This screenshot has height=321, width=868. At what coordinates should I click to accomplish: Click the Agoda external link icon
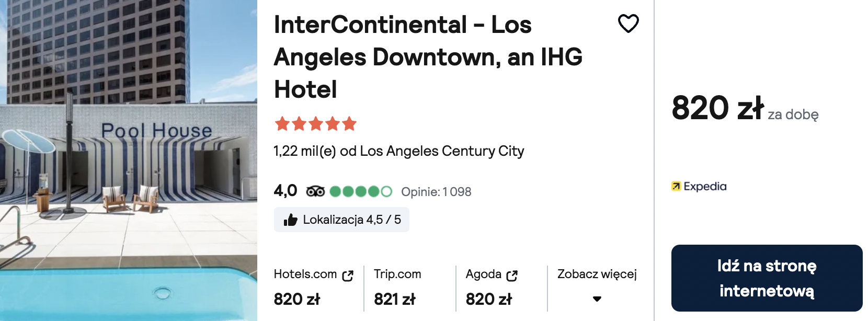click(512, 276)
